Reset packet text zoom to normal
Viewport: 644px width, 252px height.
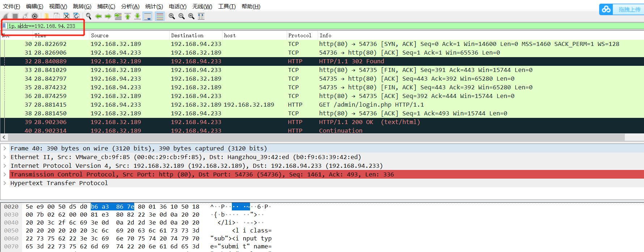coord(191,16)
